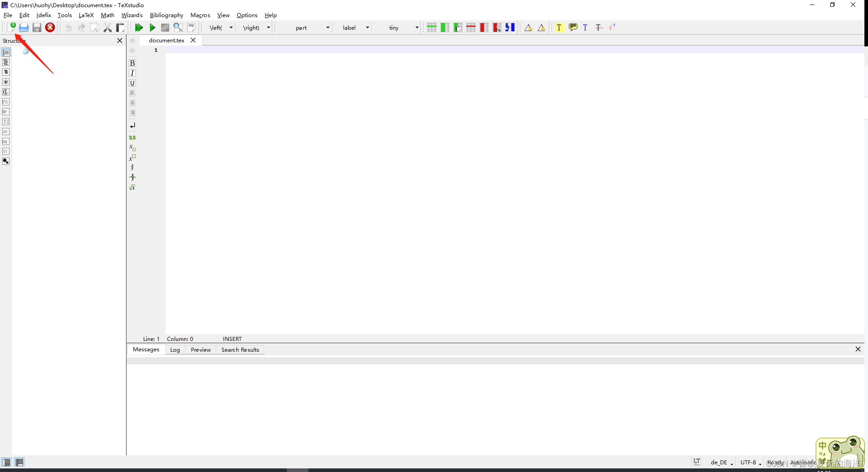Click the blue T text tool
Image resolution: width=868 pixels, height=472 pixels.
[585, 27]
